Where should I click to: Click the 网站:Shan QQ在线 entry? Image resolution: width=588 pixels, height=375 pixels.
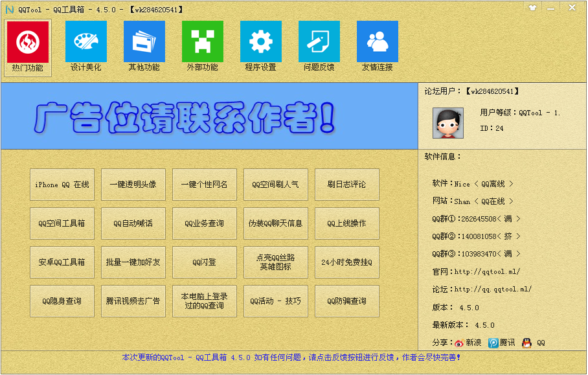[x=473, y=201]
